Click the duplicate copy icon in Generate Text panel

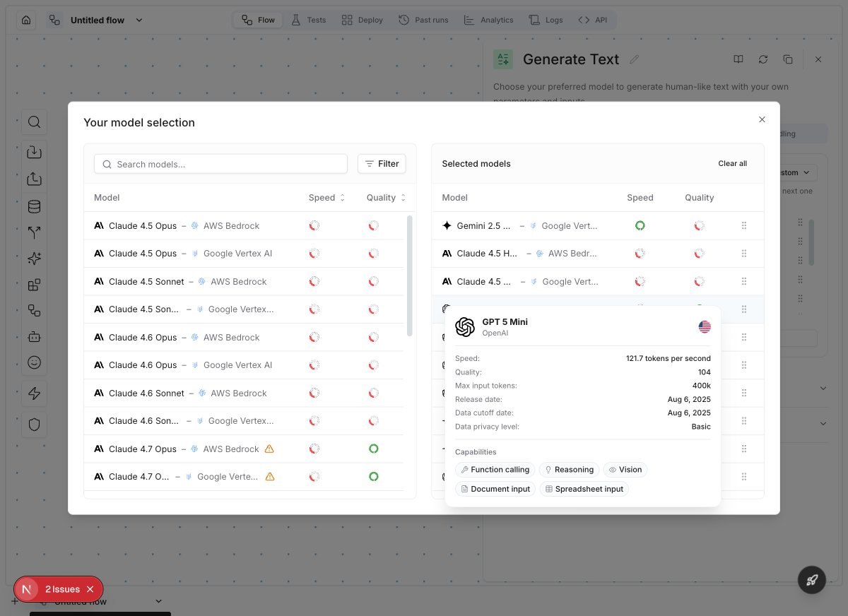[788, 59]
